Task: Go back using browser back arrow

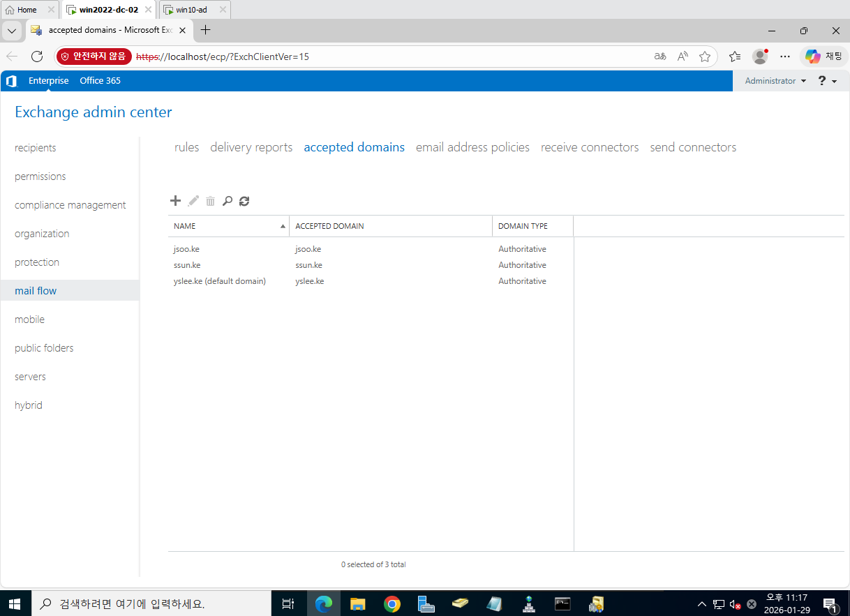Action: pyautogui.click(x=13, y=57)
